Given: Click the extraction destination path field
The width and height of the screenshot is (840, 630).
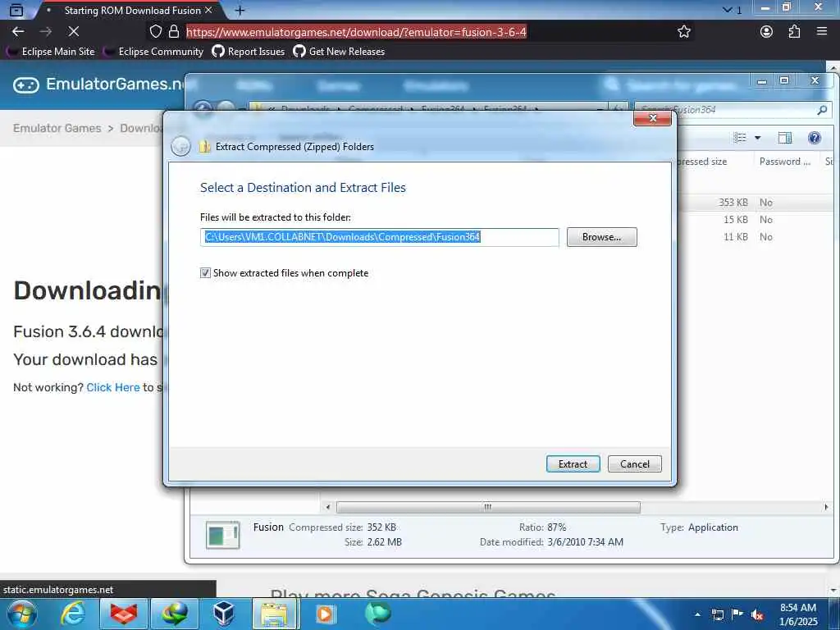Looking at the screenshot, I should click(x=379, y=237).
